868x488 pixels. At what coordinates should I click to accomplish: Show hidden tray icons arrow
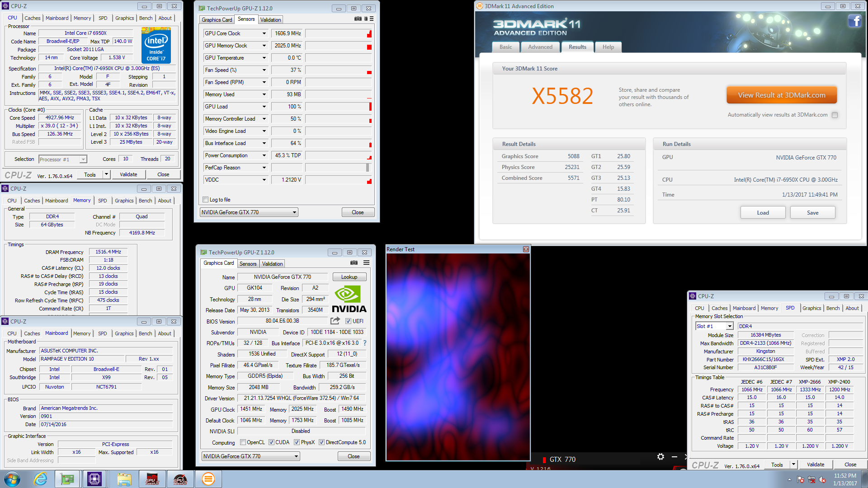[x=789, y=479]
